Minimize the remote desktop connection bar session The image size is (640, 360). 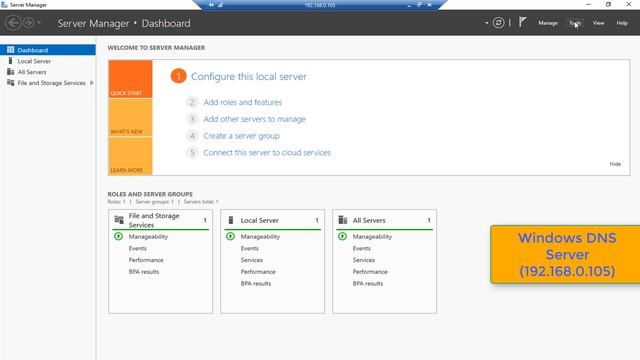point(409,5)
